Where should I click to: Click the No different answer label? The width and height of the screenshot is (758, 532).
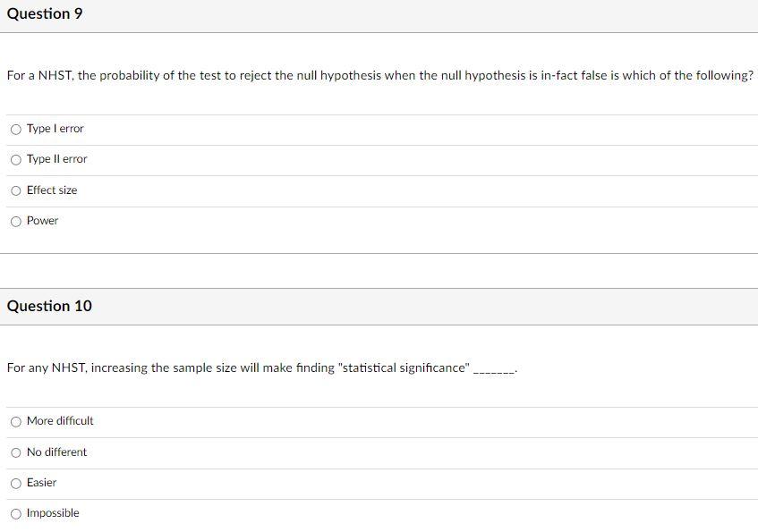coord(55,452)
